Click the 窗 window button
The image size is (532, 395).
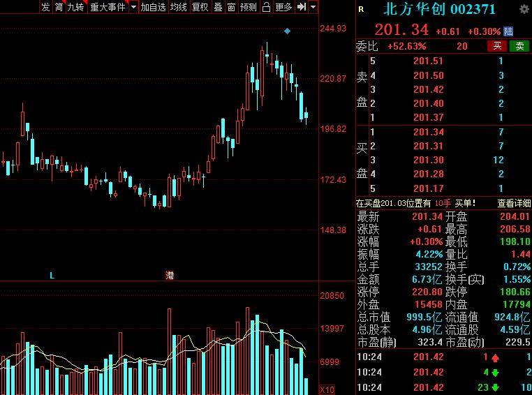231,7
